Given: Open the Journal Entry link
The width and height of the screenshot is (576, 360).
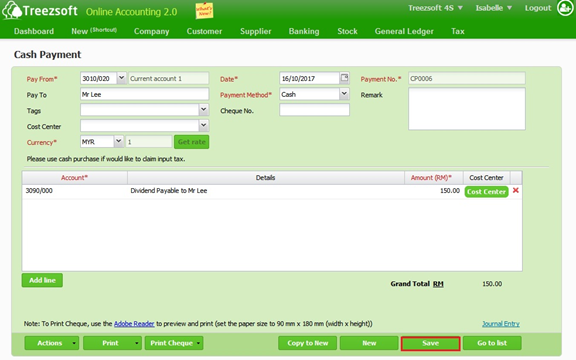Looking at the screenshot, I should [x=501, y=324].
